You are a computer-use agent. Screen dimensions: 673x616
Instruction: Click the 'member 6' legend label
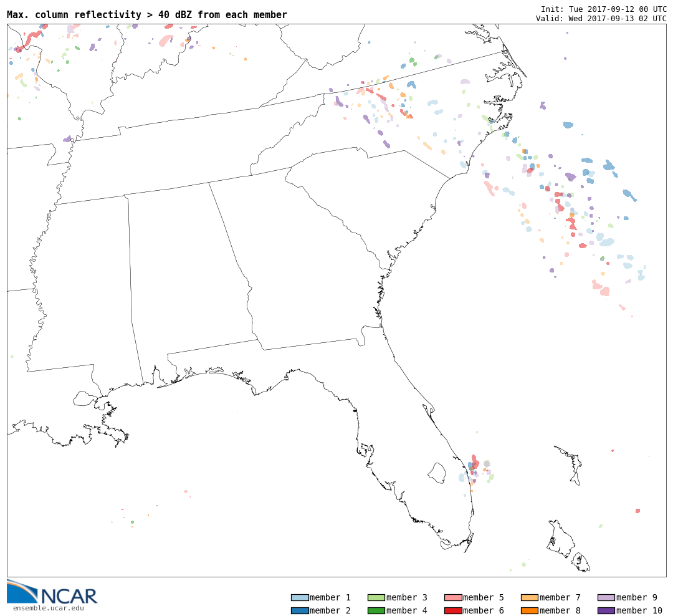click(x=484, y=610)
